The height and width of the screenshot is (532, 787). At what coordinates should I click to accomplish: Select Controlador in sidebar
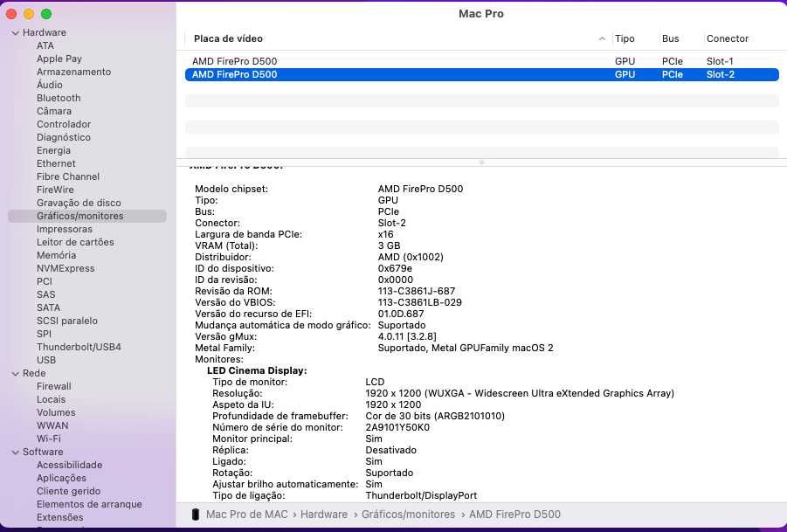(64, 124)
